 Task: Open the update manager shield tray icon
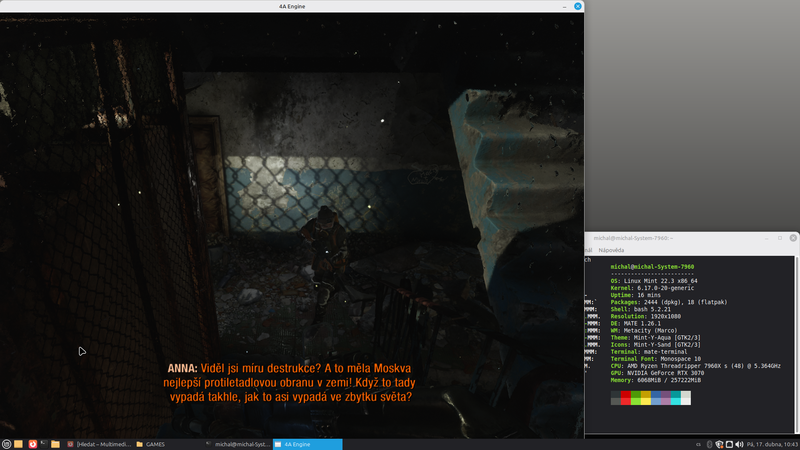tap(719, 444)
